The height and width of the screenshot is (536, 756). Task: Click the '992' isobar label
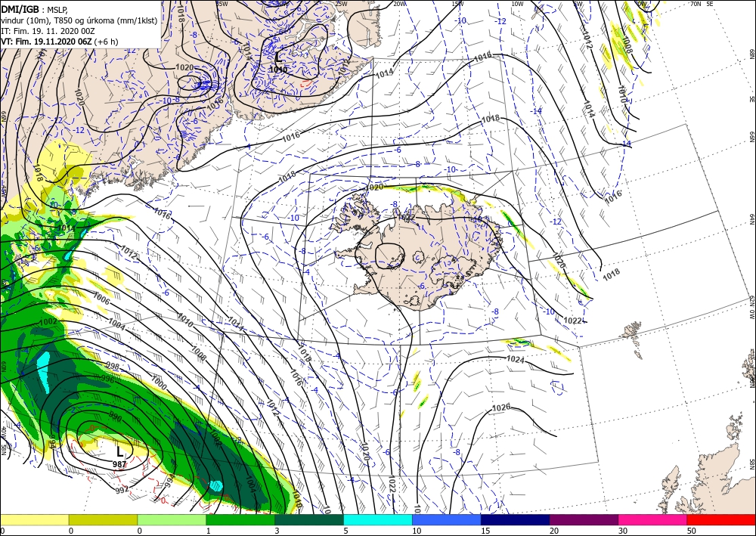pos(122,490)
